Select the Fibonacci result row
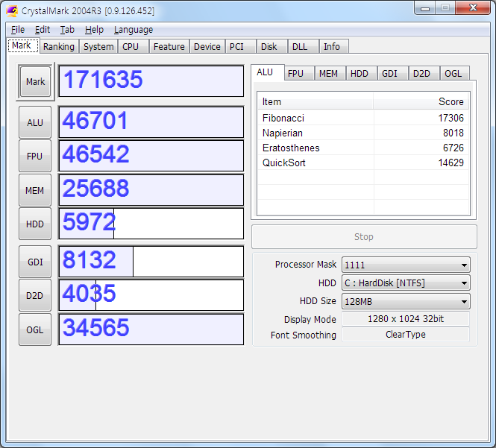 point(363,118)
